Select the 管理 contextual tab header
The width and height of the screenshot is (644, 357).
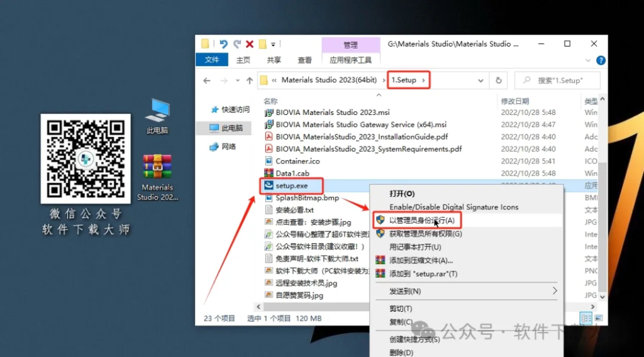(x=351, y=45)
